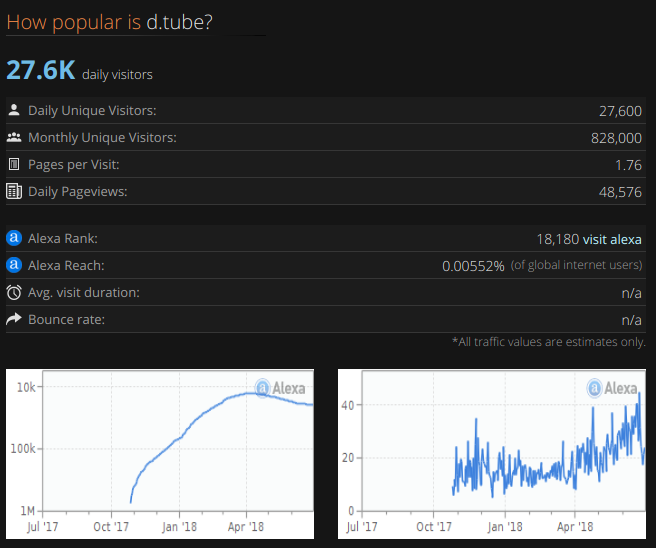Click the 'Alexa Reach:' label
The width and height of the screenshot is (656, 548).
[66, 265]
